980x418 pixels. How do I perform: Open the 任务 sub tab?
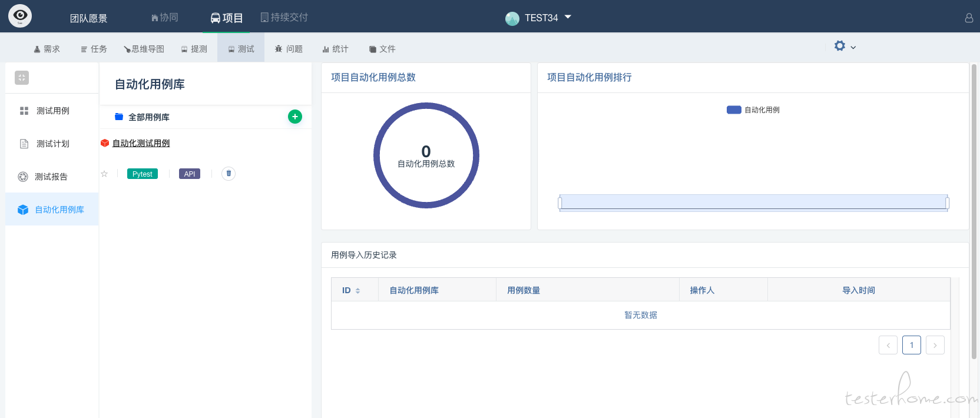94,49
